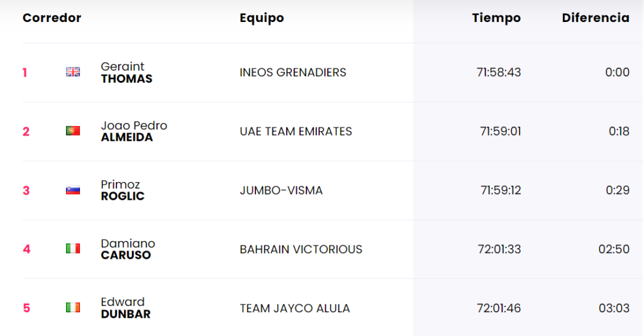Viewport: 644px width, 336px height.
Task: Open Geraint THOMAS rider profile
Action: pyautogui.click(x=126, y=73)
